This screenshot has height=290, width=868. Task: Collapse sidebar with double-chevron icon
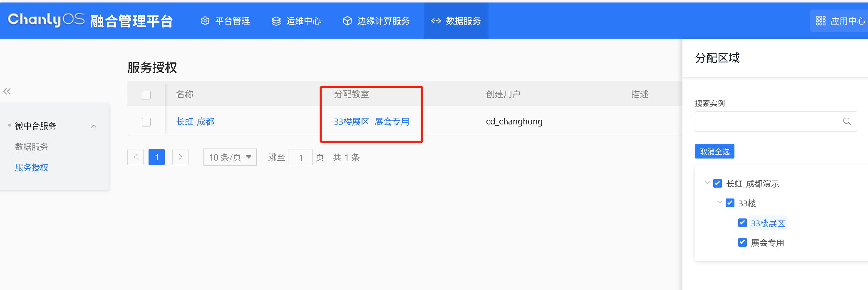click(7, 92)
